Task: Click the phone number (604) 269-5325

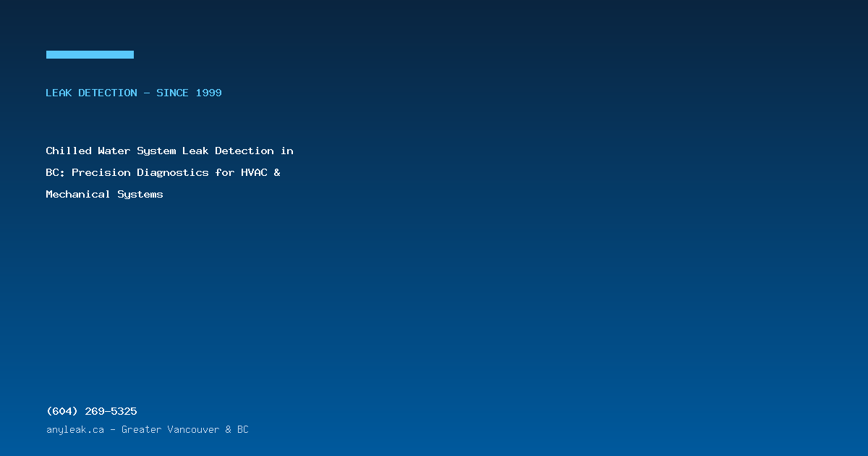Action: (x=91, y=411)
